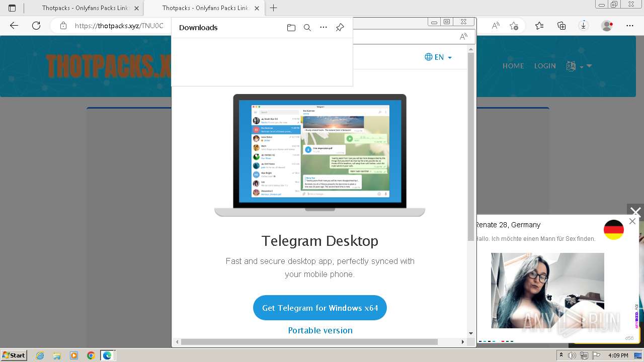Launch media player from taskbar
This screenshot has width=644, height=362.
74,355
